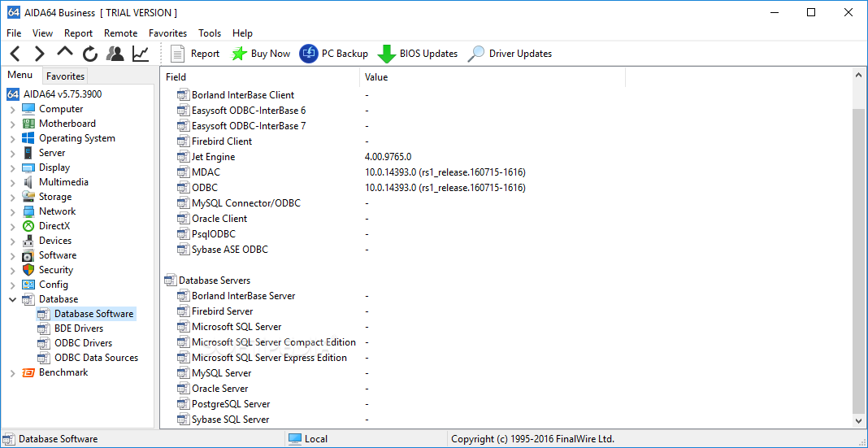
Task: Click the Security shield icon
Action: click(x=28, y=270)
